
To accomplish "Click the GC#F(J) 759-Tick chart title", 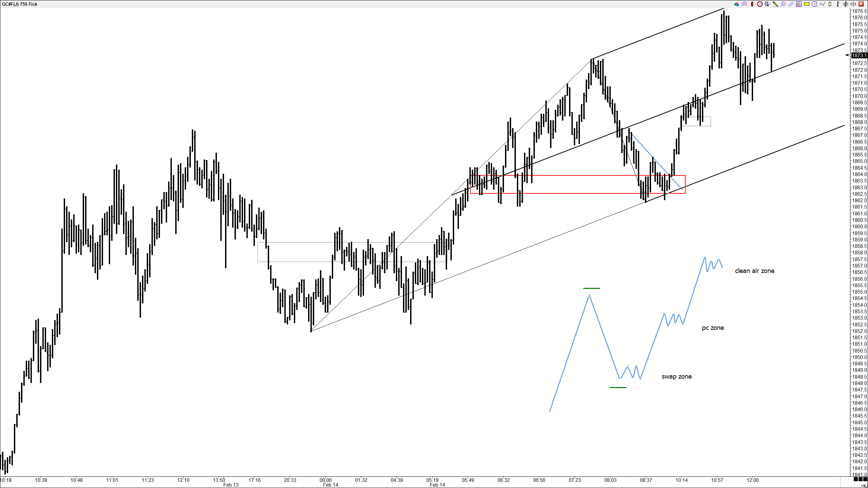I will pyautogui.click(x=20, y=4).
